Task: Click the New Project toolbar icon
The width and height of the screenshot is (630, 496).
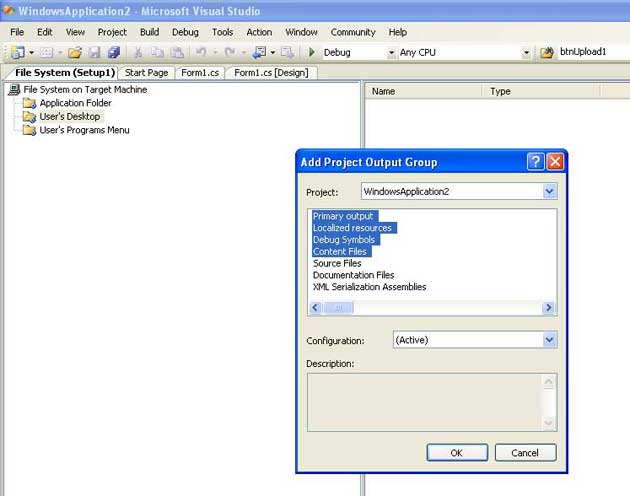Action: tap(18, 52)
